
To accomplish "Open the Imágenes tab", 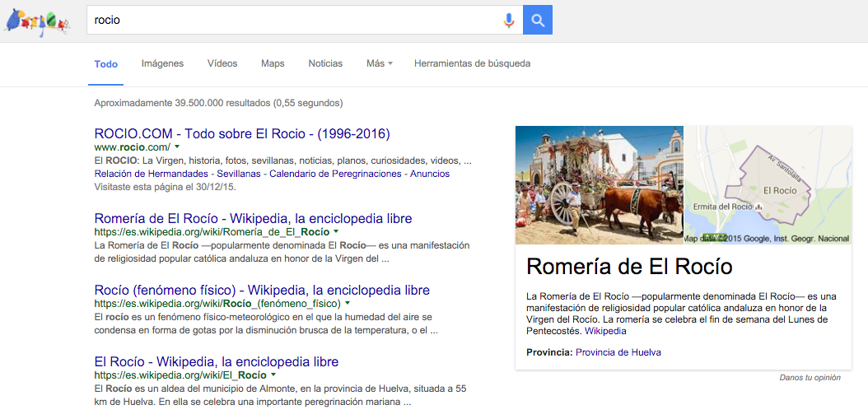I will 162,63.
